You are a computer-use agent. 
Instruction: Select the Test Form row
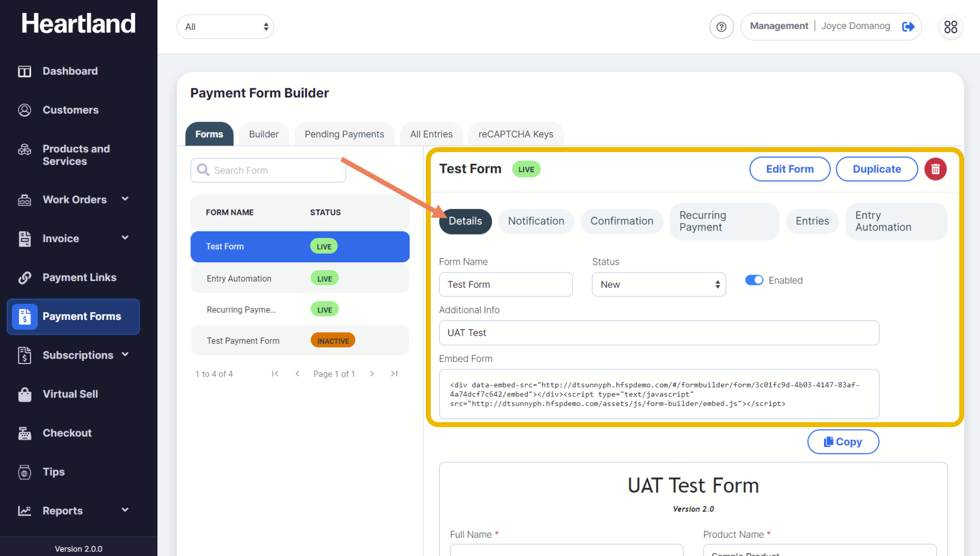300,246
